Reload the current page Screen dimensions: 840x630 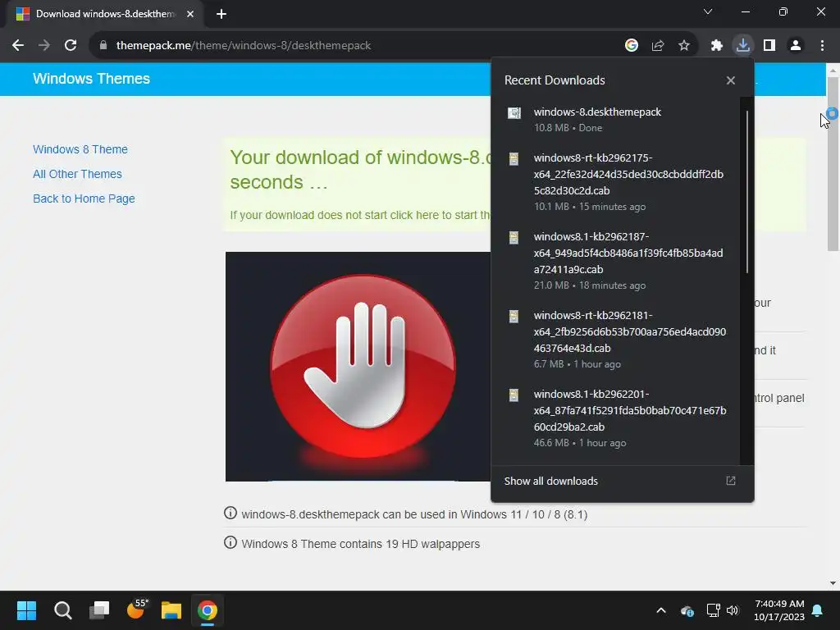click(x=71, y=46)
